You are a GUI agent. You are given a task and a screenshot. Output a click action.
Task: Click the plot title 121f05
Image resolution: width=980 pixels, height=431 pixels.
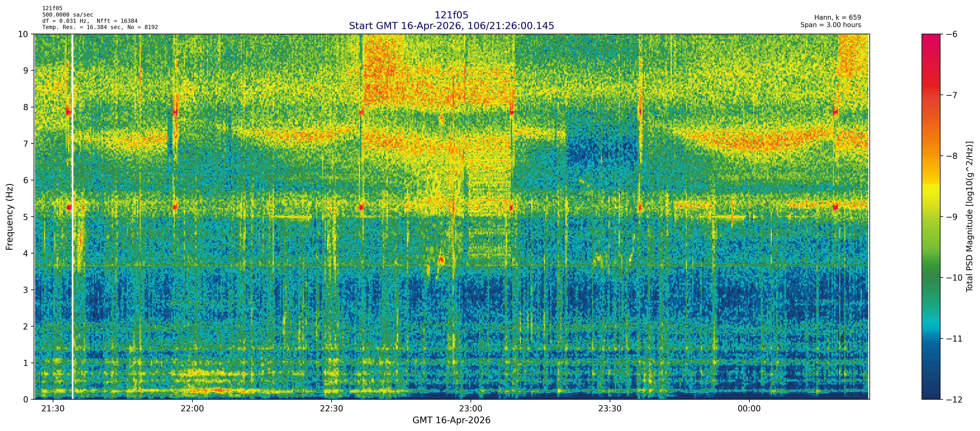pyautogui.click(x=451, y=15)
